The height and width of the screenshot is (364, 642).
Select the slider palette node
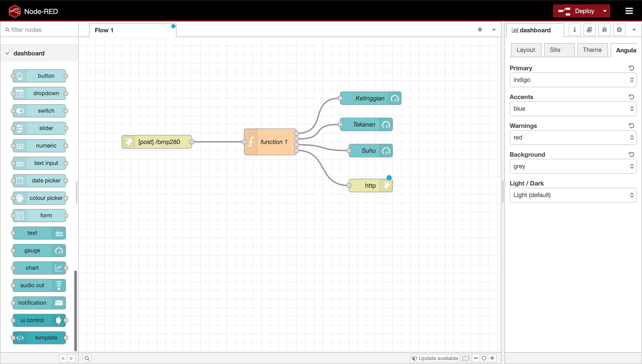pyautogui.click(x=39, y=128)
